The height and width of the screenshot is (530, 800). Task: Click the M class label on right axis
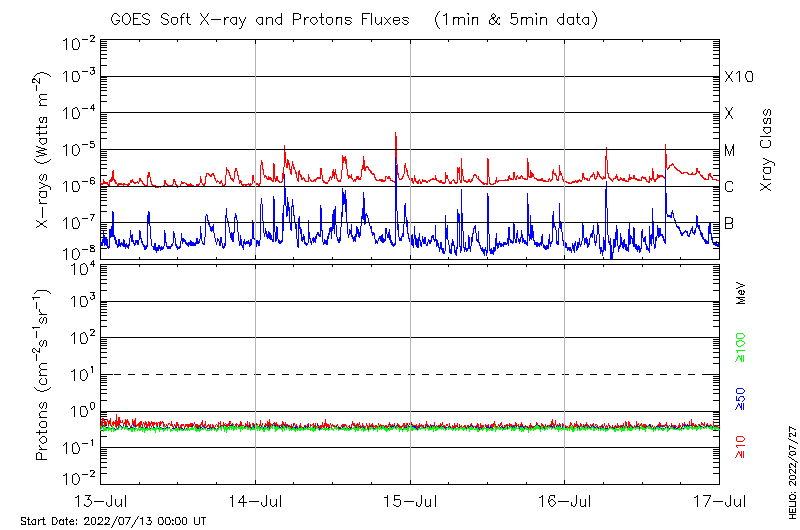pyautogui.click(x=730, y=151)
